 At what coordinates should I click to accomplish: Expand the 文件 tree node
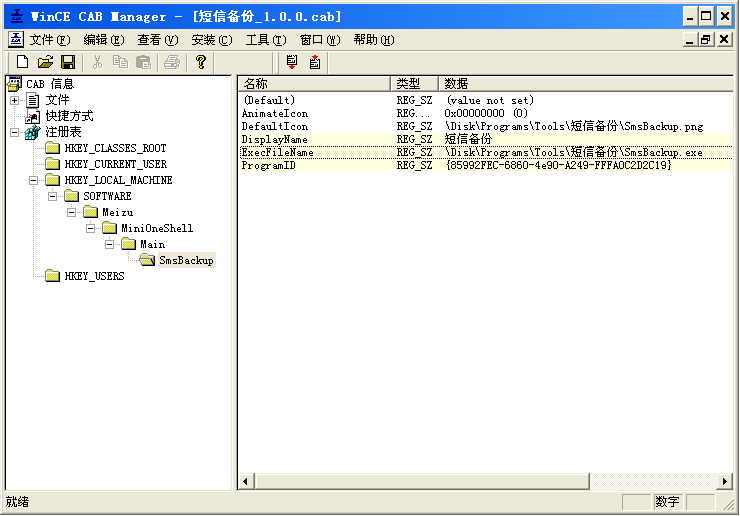pyautogui.click(x=15, y=100)
